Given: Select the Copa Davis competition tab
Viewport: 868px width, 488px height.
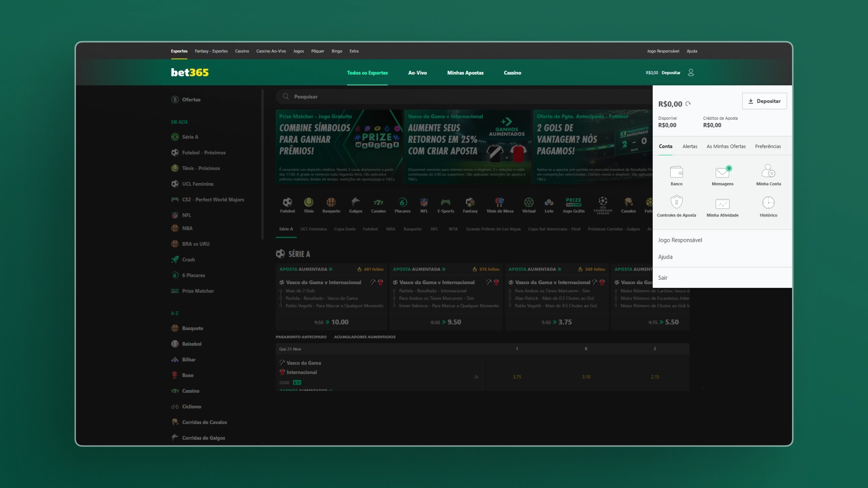Looking at the screenshot, I should pyautogui.click(x=344, y=229).
